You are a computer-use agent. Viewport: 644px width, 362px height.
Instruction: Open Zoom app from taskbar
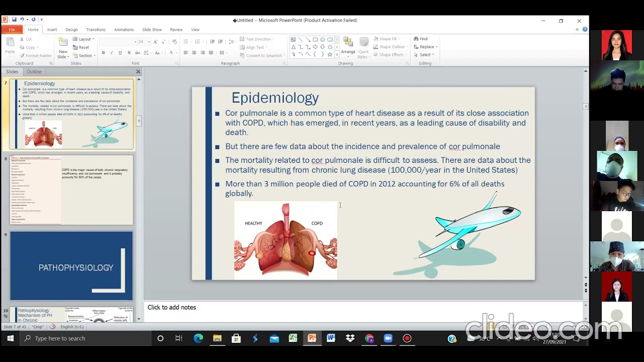tap(388, 338)
